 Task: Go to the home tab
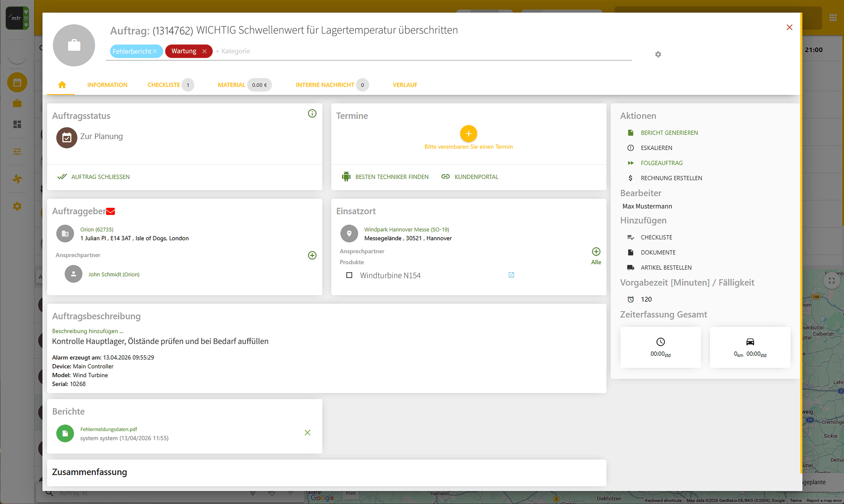click(62, 85)
